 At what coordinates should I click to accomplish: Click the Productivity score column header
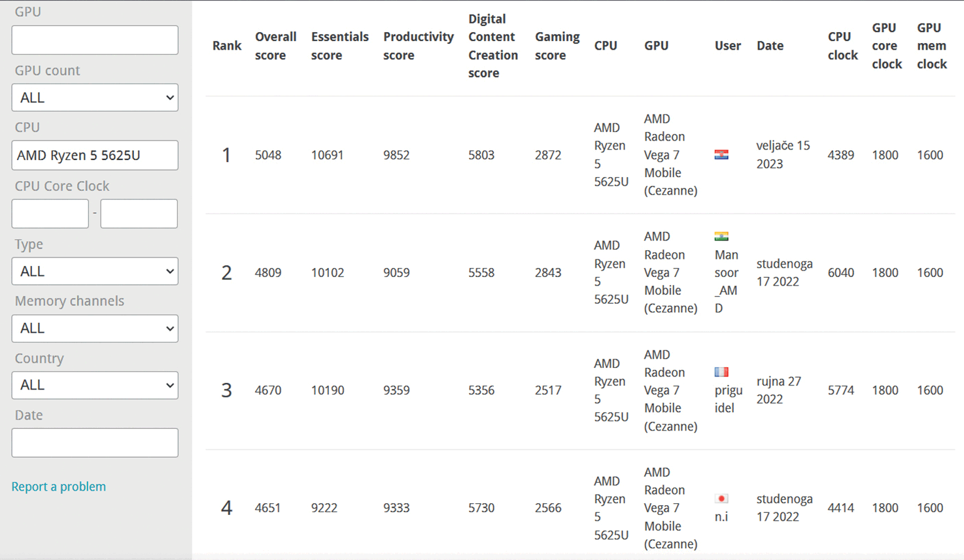[418, 46]
